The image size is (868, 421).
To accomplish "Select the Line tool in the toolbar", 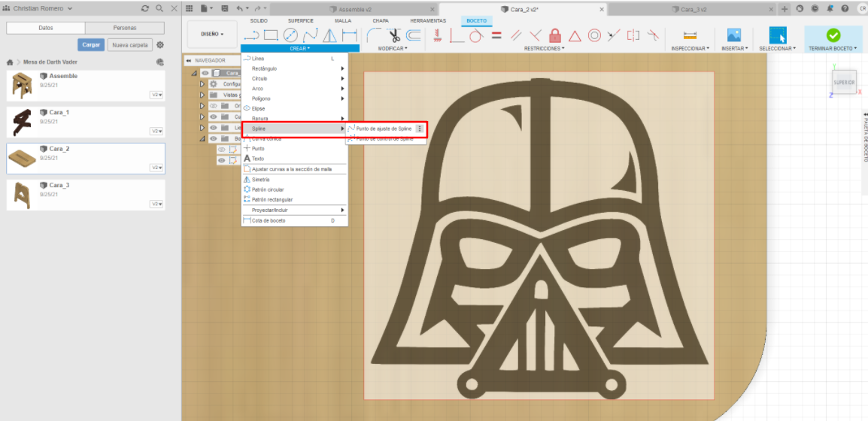I will pyautogui.click(x=251, y=36).
